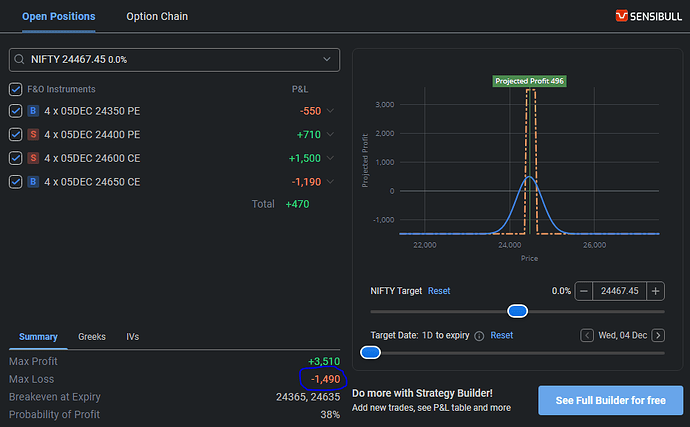
Task: Click the +1,500 P&L value
Action: coord(305,158)
